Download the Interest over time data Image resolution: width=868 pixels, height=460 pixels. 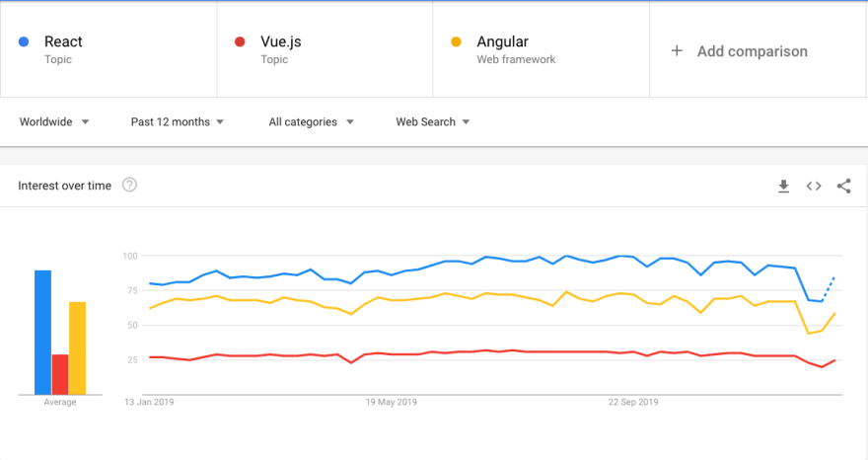tap(784, 186)
